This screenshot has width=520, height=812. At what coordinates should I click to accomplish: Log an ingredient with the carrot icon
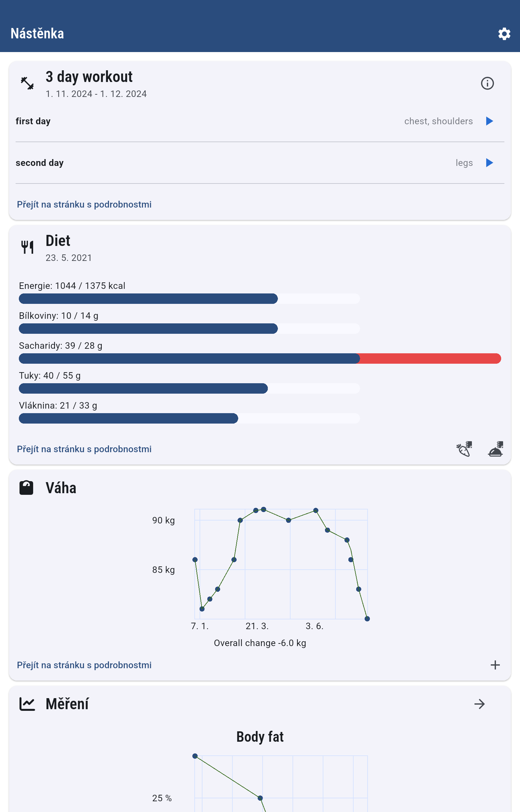click(464, 449)
